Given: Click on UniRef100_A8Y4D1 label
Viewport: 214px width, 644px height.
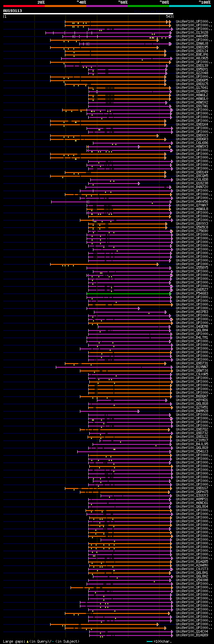Looking at the screenshot, I should click(x=192, y=400).
